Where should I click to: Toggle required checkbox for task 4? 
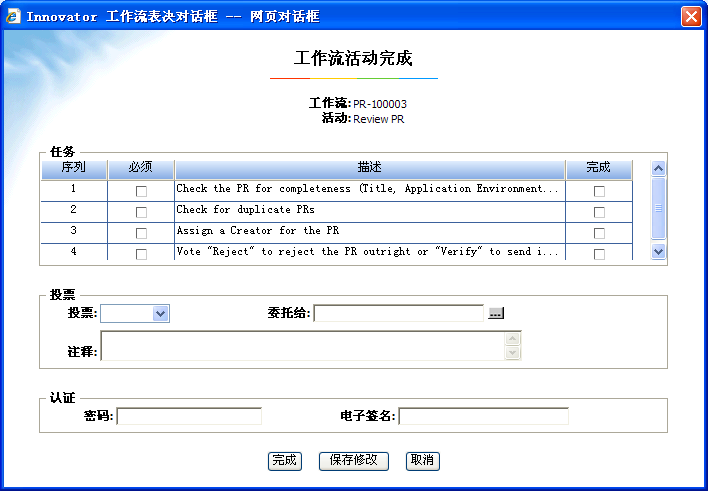[x=141, y=254]
